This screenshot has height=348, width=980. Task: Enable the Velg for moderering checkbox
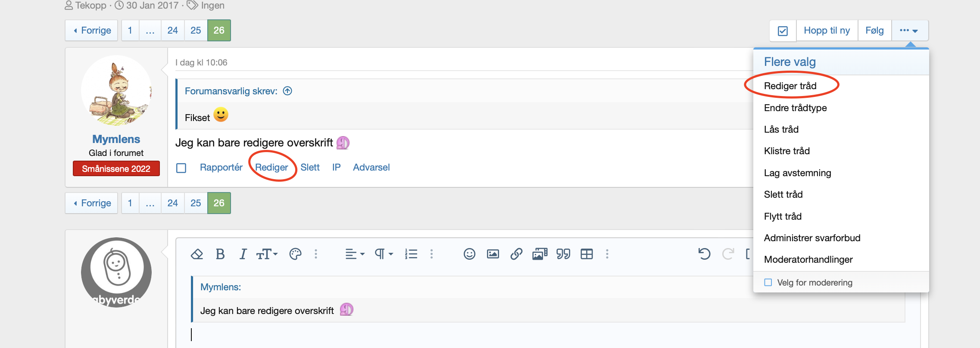pyautogui.click(x=768, y=283)
